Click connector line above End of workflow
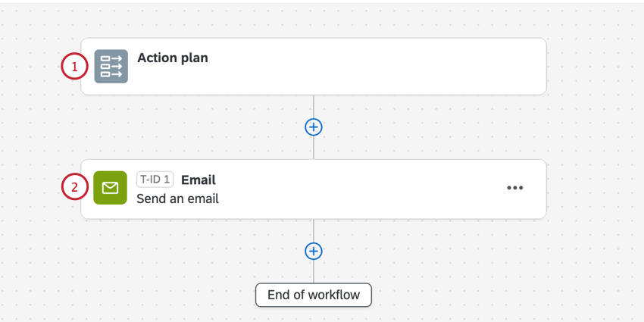This screenshot has width=644, height=322. pyautogui.click(x=313, y=272)
